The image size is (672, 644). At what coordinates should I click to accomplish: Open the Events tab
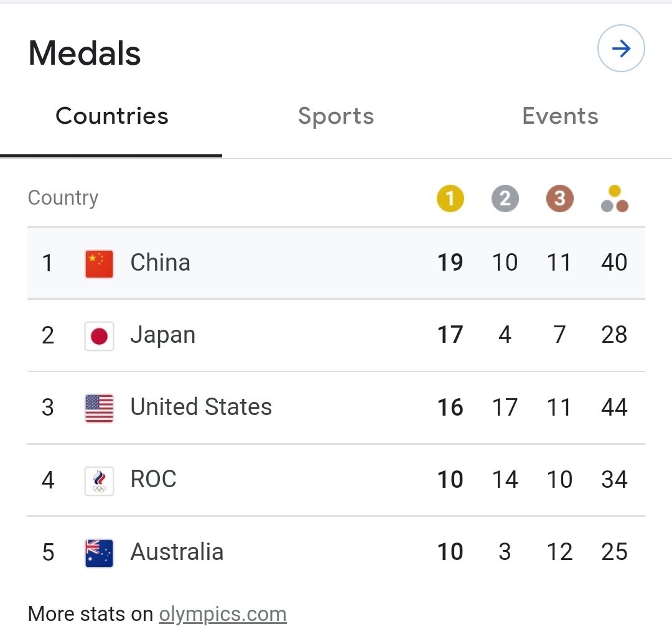click(x=560, y=116)
